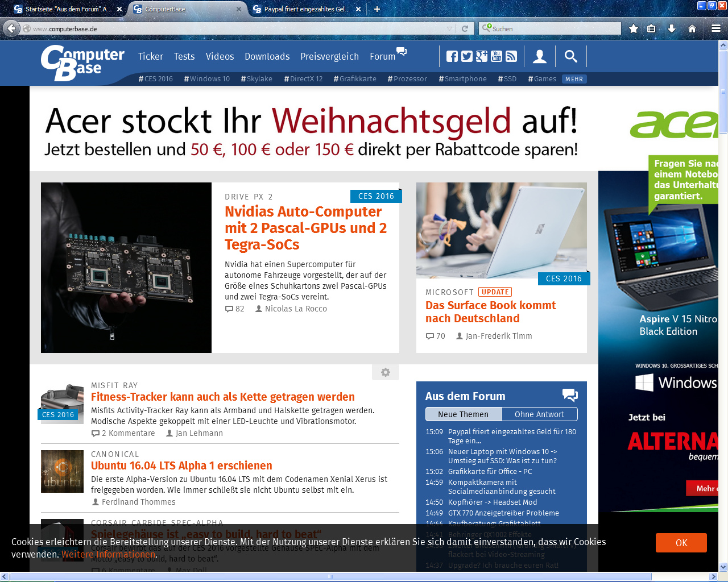Open the #SSD topic link
The image size is (728, 582).
(x=507, y=79)
